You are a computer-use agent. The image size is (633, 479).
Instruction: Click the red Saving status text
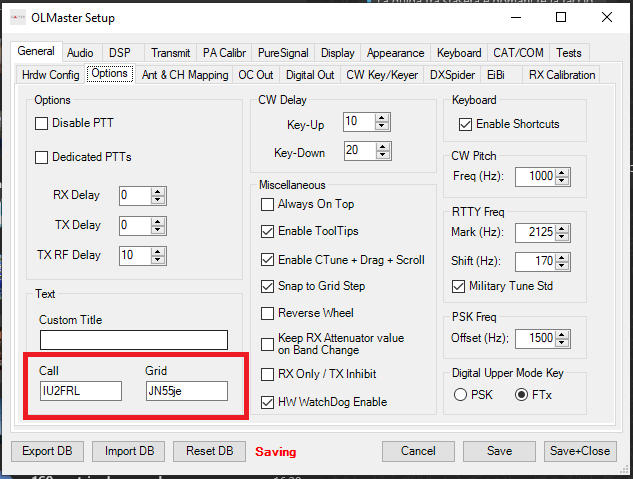276,452
